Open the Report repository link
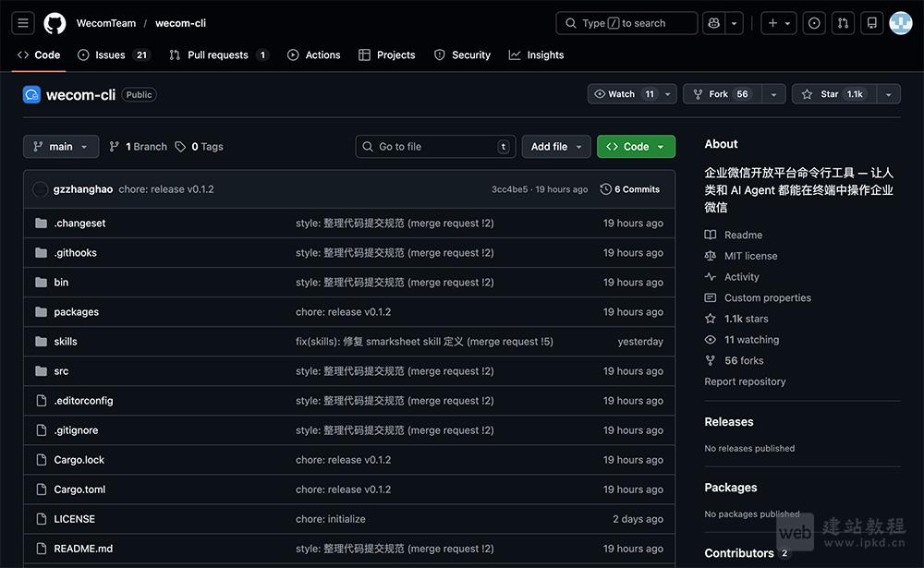 pyautogui.click(x=745, y=381)
